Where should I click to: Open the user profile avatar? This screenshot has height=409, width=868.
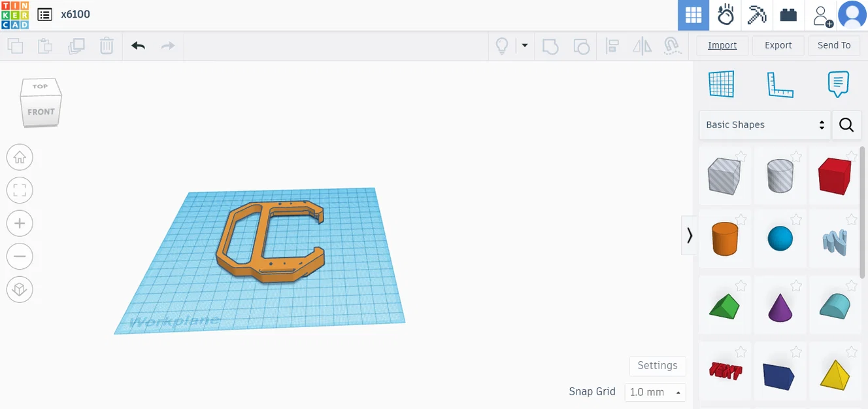point(852,15)
